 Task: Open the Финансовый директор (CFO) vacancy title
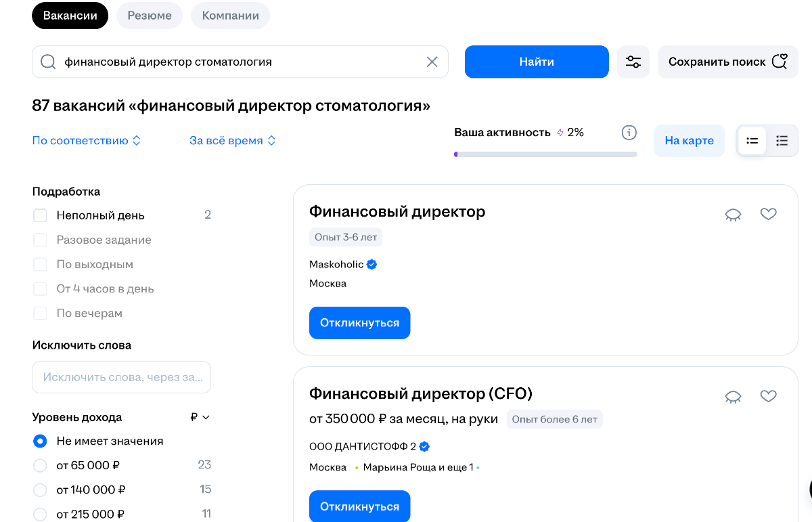[x=421, y=393]
